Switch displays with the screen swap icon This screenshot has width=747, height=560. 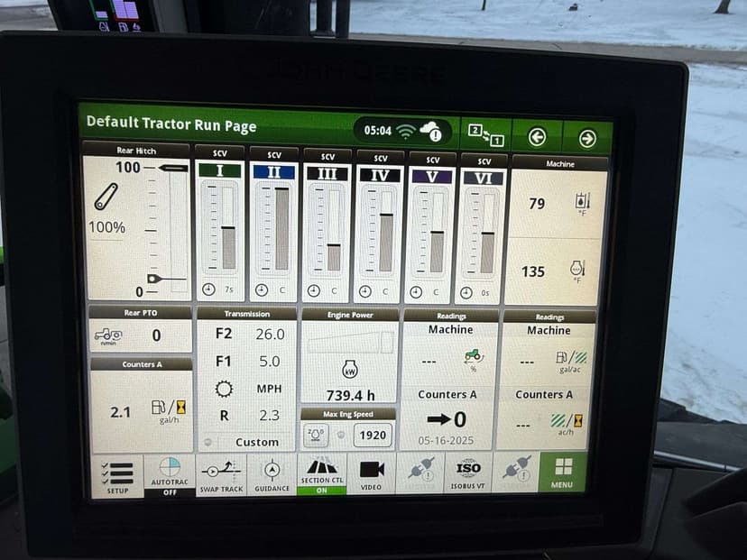coord(485,134)
